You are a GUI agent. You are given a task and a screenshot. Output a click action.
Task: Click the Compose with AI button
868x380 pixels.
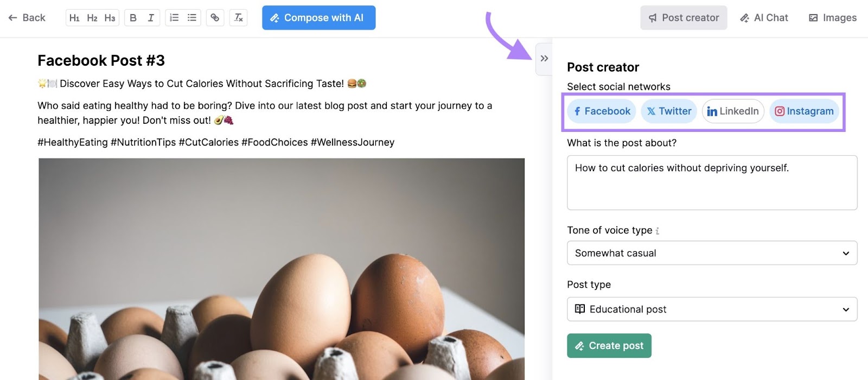[x=318, y=17]
